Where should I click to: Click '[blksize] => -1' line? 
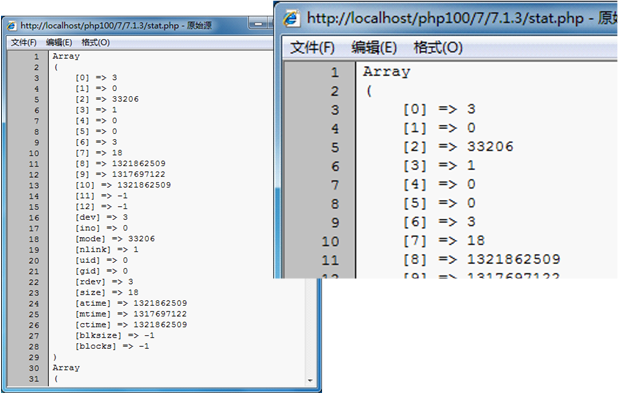(115, 336)
